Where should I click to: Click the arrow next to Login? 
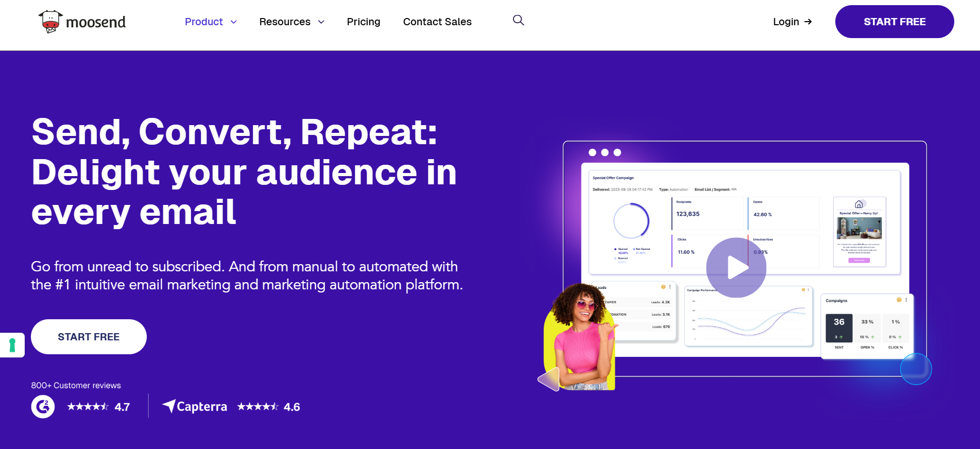(808, 22)
